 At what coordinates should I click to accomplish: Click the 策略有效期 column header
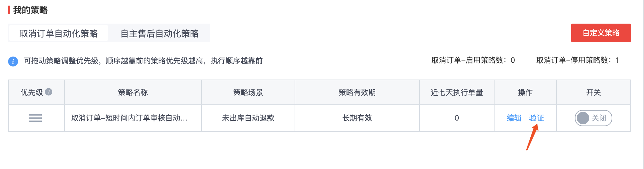click(357, 92)
